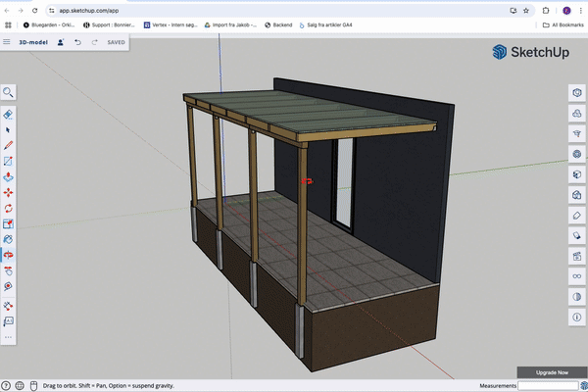Click the 3D-model file name

click(34, 42)
